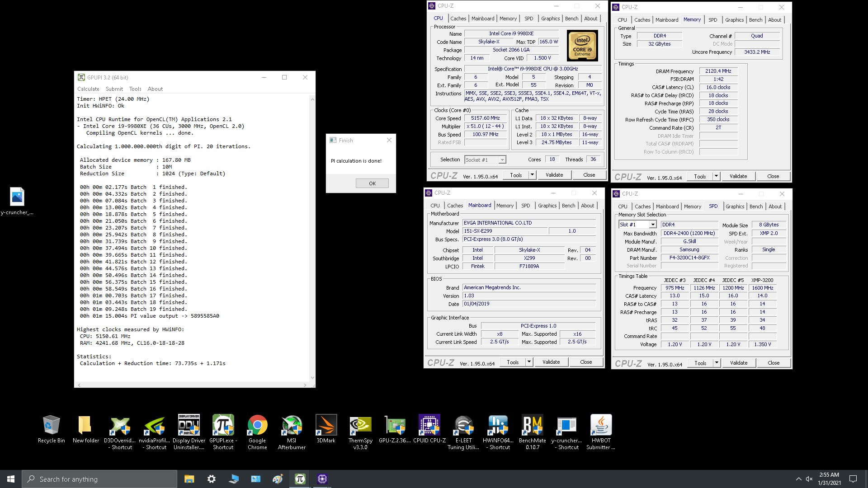Open Settings gear on the taskbar
The image size is (868, 488).
[x=211, y=479]
